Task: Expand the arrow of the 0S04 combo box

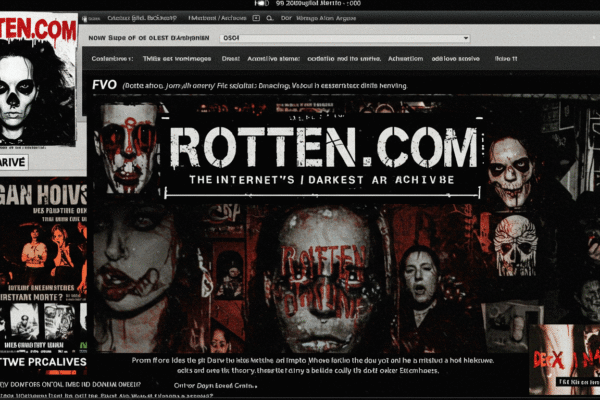Action: coord(466,38)
